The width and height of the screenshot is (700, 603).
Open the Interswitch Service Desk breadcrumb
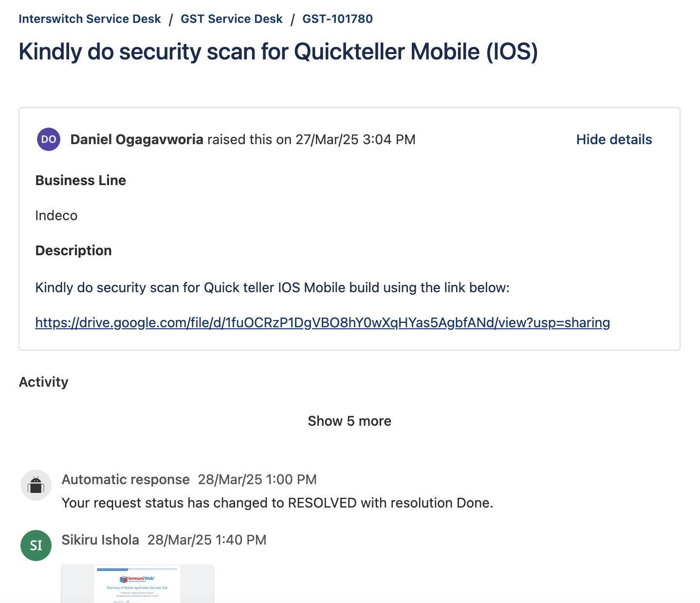(90, 19)
